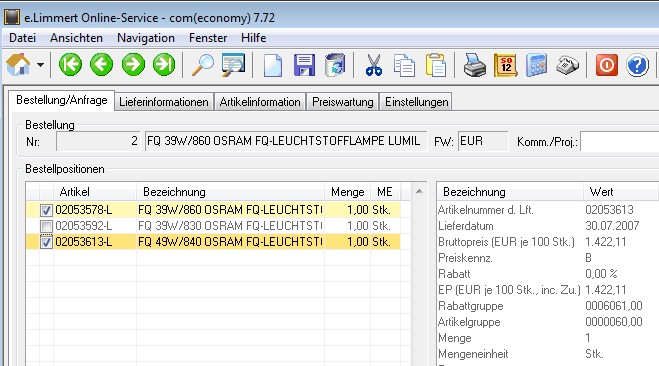This screenshot has height=366, width=659.
Task: Open the printer icon to print
Action: (x=475, y=65)
